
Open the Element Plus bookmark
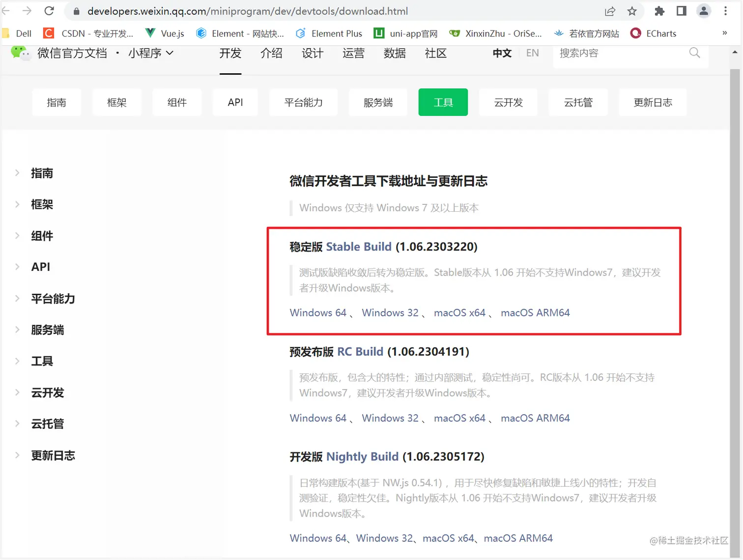[329, 33]
